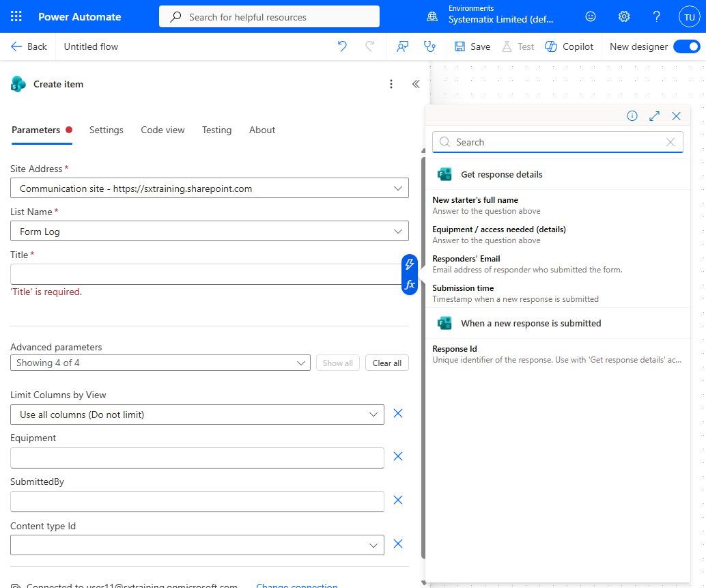Image resolution: width=706 pixels, height=588 pixels.
Task: Insert Equipment / access needed (details) content
Action: [x=557, y=234]
